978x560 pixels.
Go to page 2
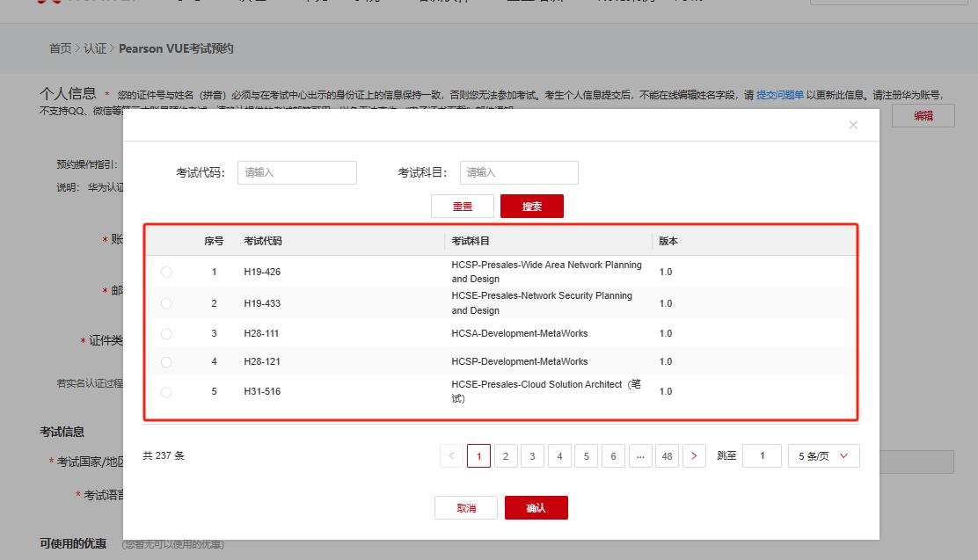point(506,456)
